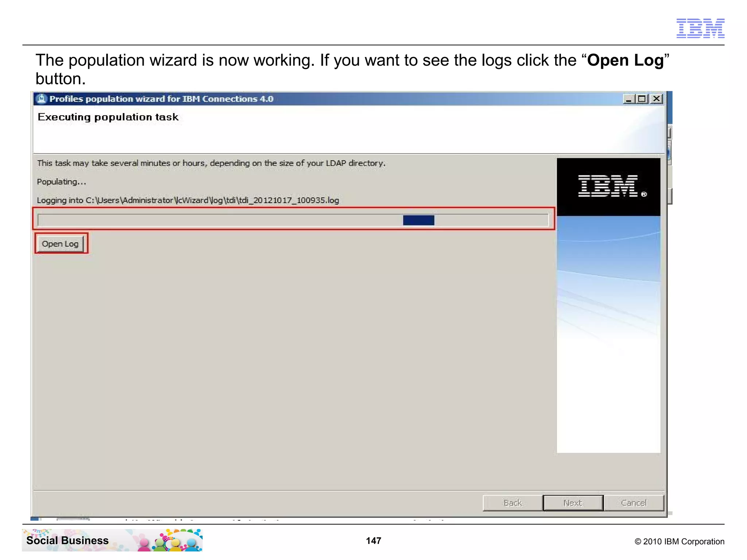Click the wizard title bar app icon
The width and height of the screenshot is (747, 560).
42,99
